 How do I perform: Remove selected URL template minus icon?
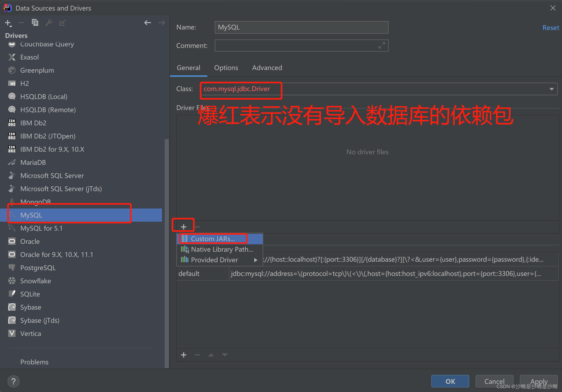[197, 355]
